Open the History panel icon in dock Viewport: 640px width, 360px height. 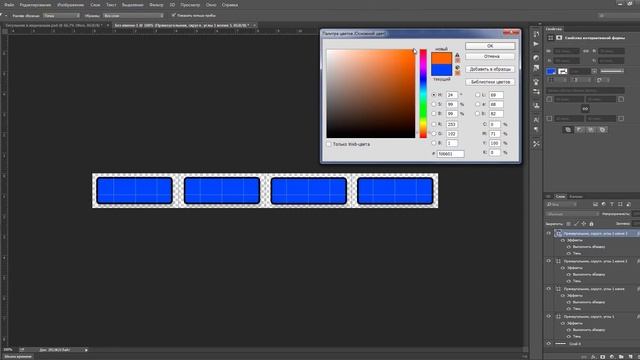[536, 34]
